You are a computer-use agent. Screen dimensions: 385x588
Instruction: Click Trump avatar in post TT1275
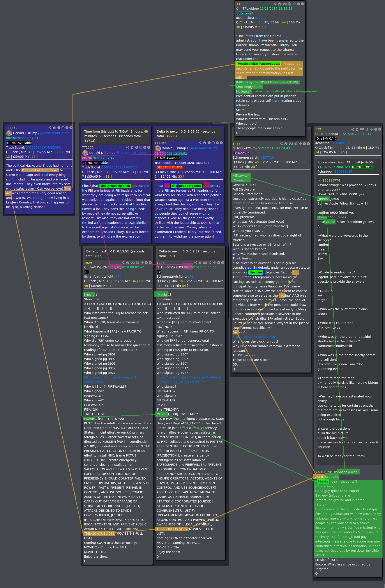tap(85, 153)
